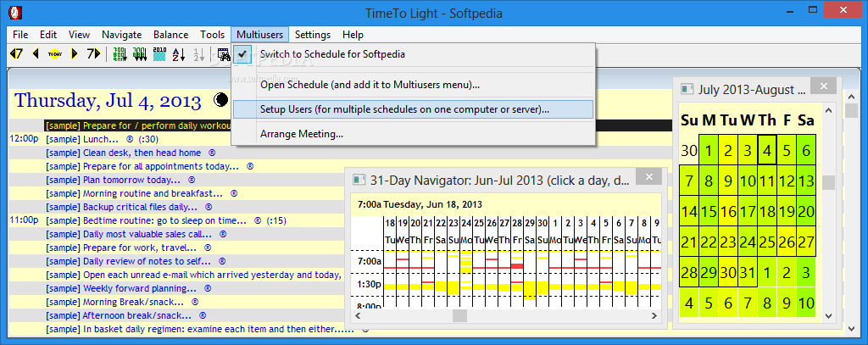Open the Edit menu
Viewport: 868px width, 345px height.
(x=48, y=35)
